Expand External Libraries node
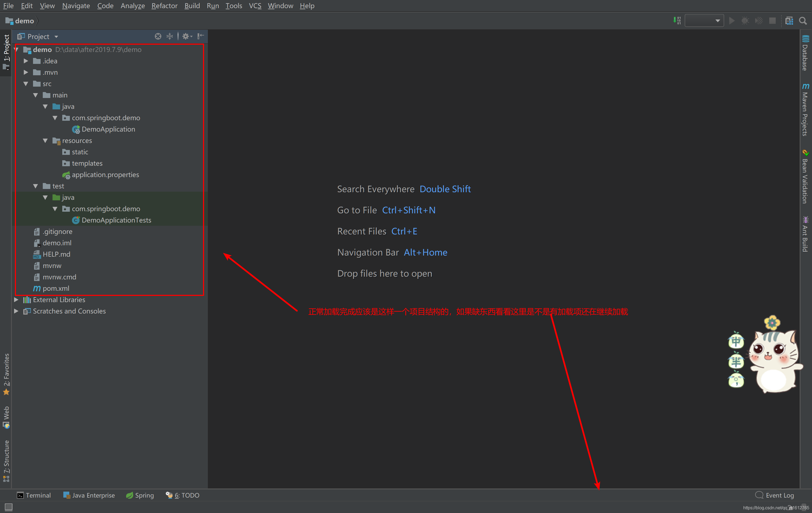The width and height of the screenshot is (812, 513). (x=16, y=300)
